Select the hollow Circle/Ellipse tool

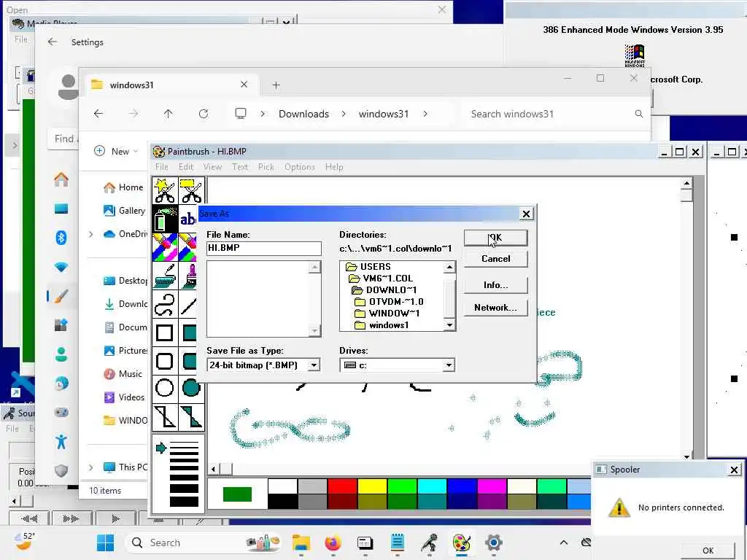165,388
